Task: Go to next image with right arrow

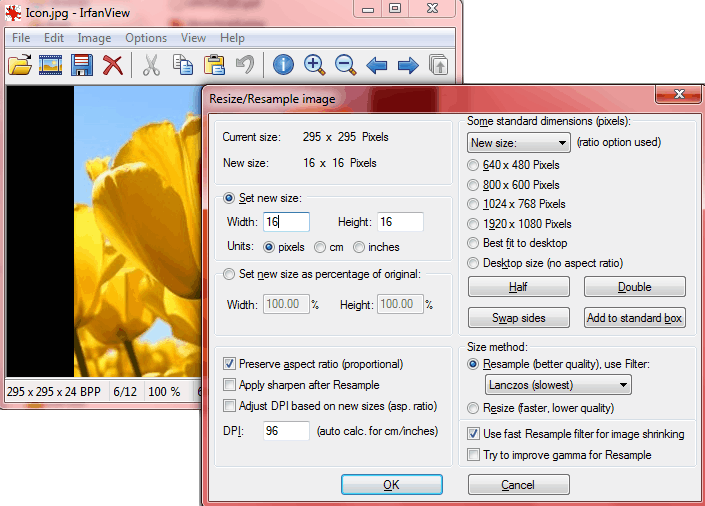Action: 408,66
